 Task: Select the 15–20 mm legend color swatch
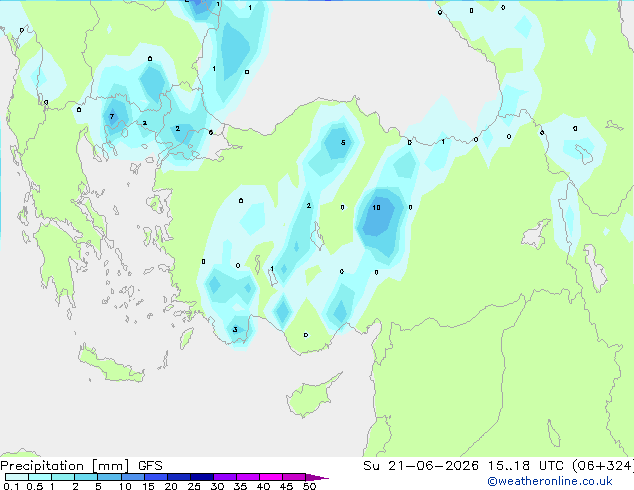155,477
